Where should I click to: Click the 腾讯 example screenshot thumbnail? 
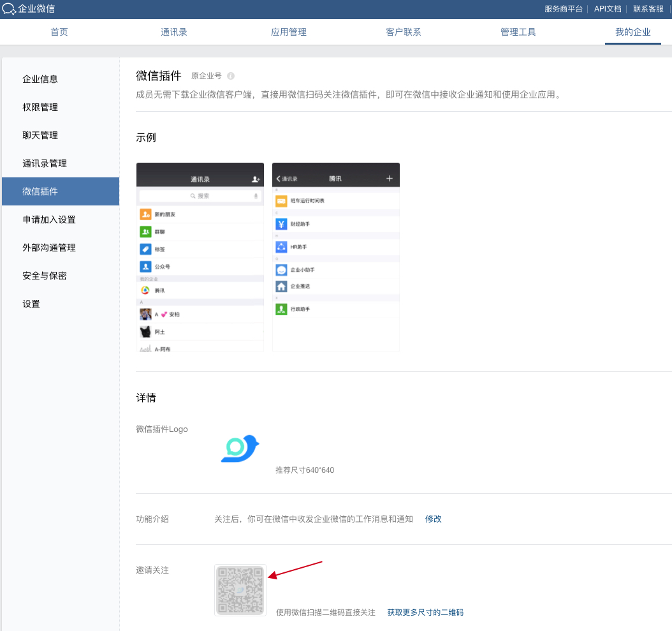(x=336, y=257)
